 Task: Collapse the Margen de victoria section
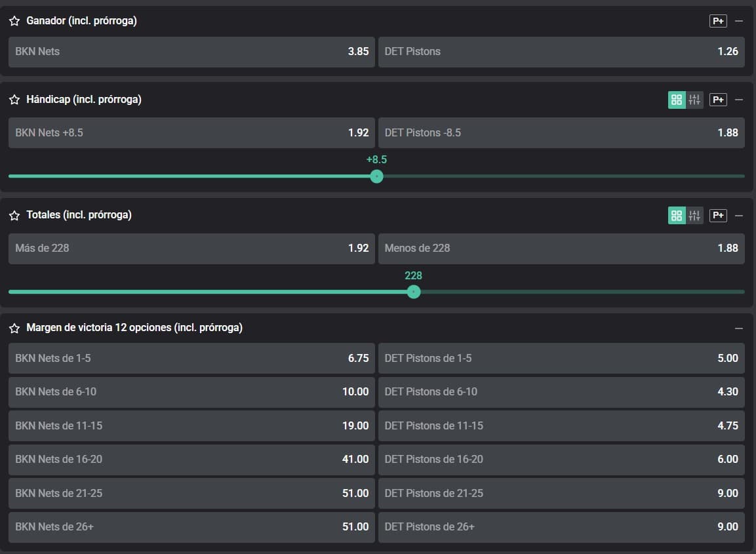(739, 328)
